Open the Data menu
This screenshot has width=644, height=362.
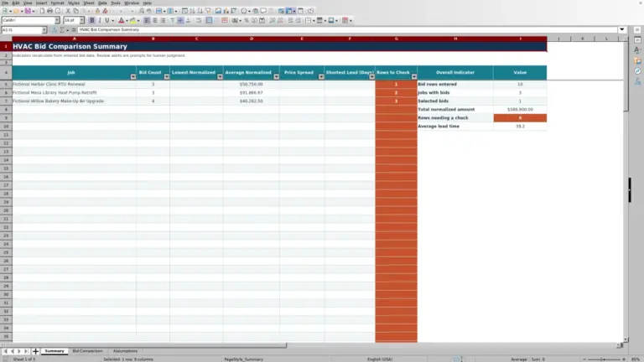coord(102,3)
